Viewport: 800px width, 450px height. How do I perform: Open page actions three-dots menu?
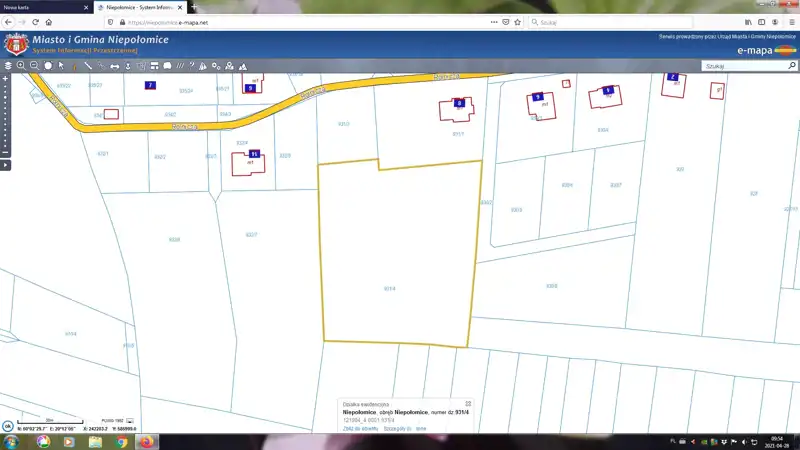click(493, 21)
